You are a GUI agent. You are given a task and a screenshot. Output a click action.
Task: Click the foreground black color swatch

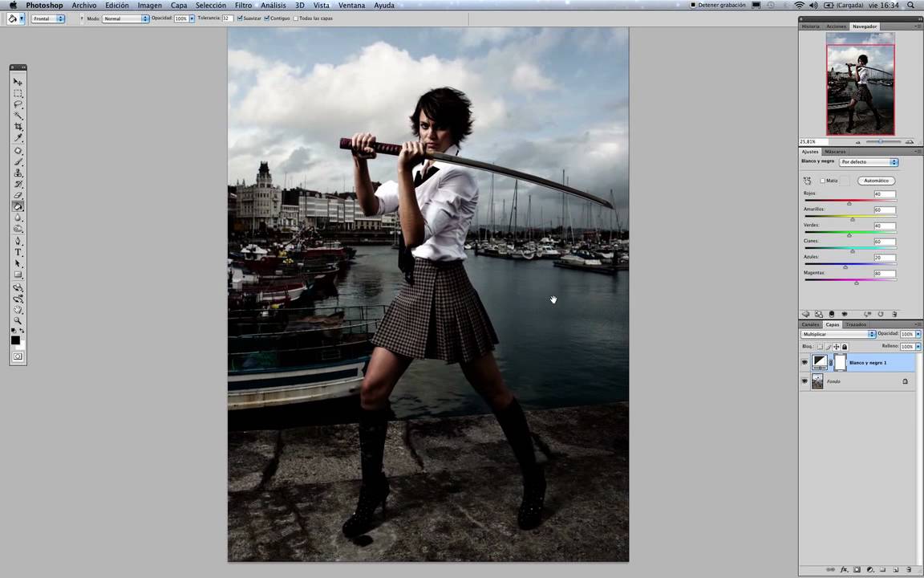click(15, 340)
